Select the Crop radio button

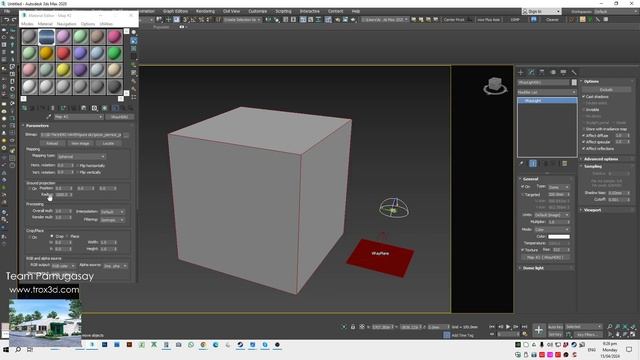click(x=52, y=236)
